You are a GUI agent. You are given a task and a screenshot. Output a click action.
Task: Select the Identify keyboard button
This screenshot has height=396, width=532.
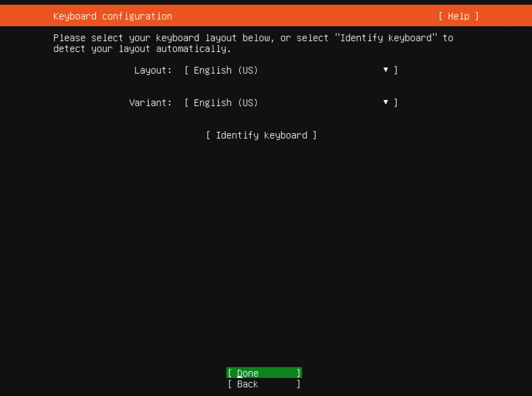point(262,135)
